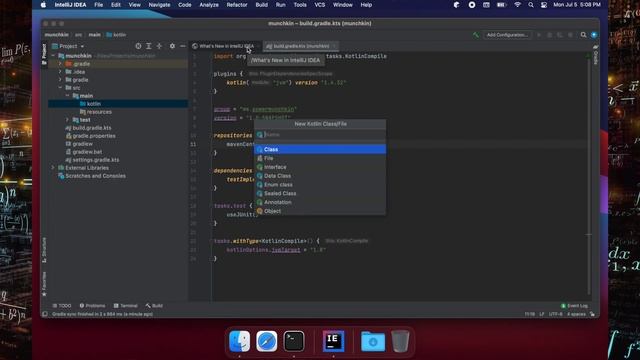Open the Downloads folder in Dock
The width and height of the screenshot is (640, 360).
pyautogui.click(x=373, y=341)
